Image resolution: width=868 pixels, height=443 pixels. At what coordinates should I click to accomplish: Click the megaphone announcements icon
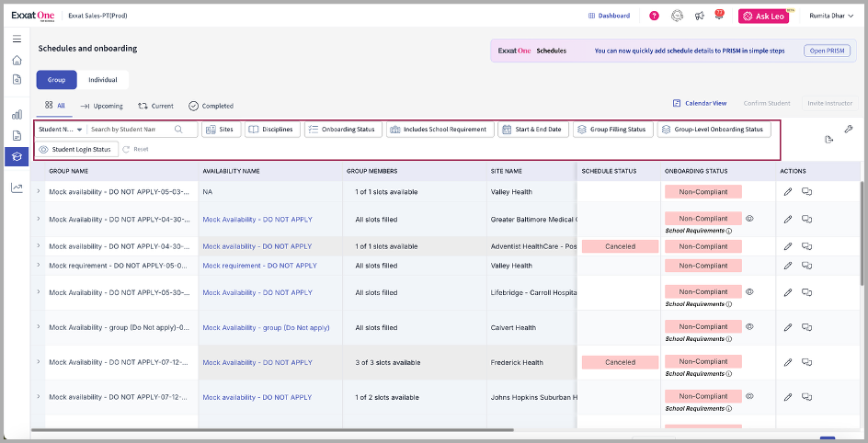(700, 16)
